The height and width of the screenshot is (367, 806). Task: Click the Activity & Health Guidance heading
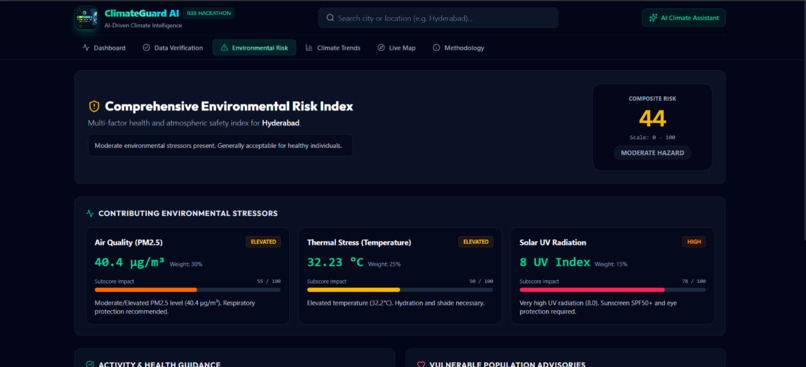pyautogui.click(x=159, y=364)
